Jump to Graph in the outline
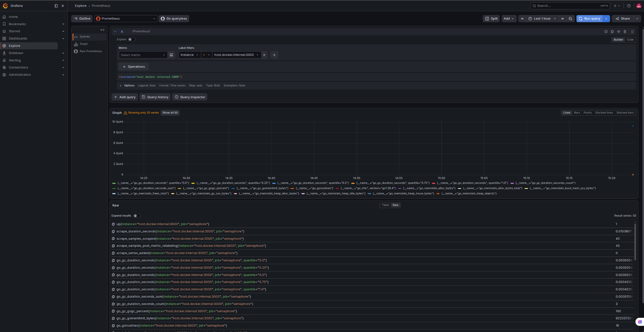This screenshot has width=644, height=332. 84,44
